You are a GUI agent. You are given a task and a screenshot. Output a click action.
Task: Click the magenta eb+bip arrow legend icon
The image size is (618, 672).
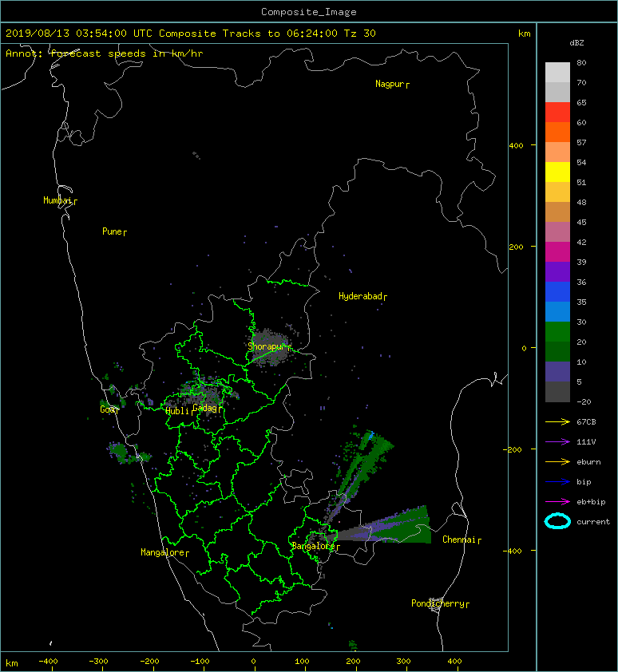click(557, 501)
